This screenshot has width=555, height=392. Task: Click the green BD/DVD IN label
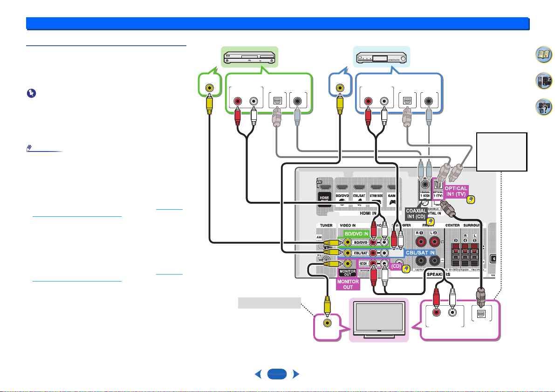point(356,234)
